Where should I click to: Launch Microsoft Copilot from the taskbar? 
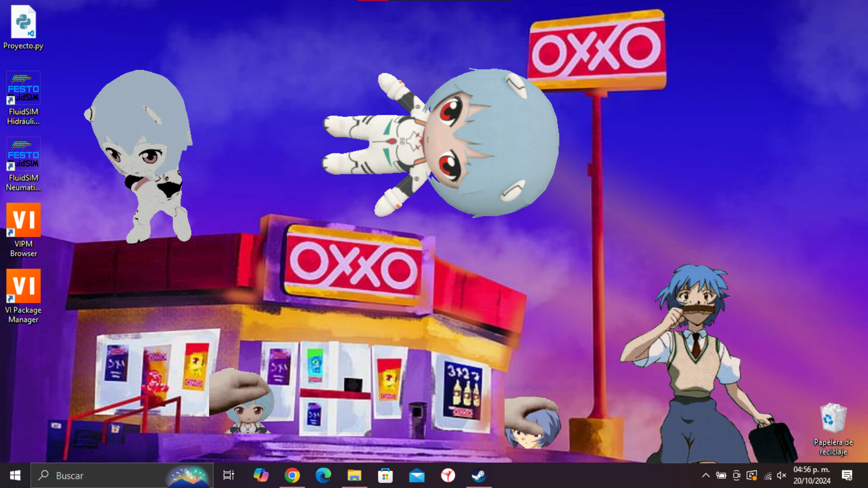(x=261, y=475)
